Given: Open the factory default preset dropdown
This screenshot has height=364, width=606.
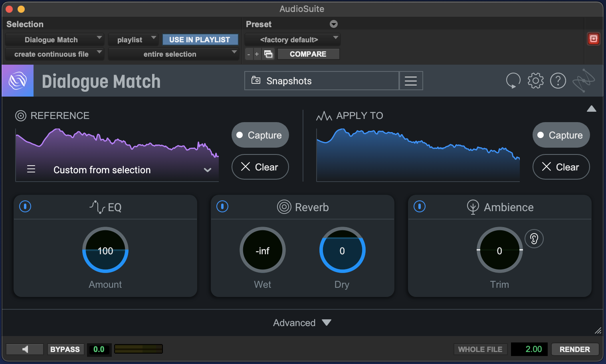Looking at the screenshot, I should (x=292, y=40).
